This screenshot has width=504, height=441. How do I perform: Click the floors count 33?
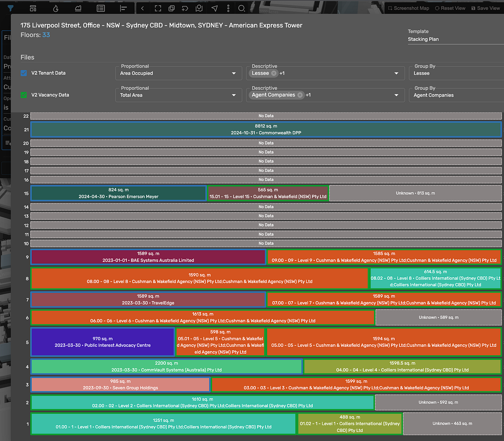point(46,35)
